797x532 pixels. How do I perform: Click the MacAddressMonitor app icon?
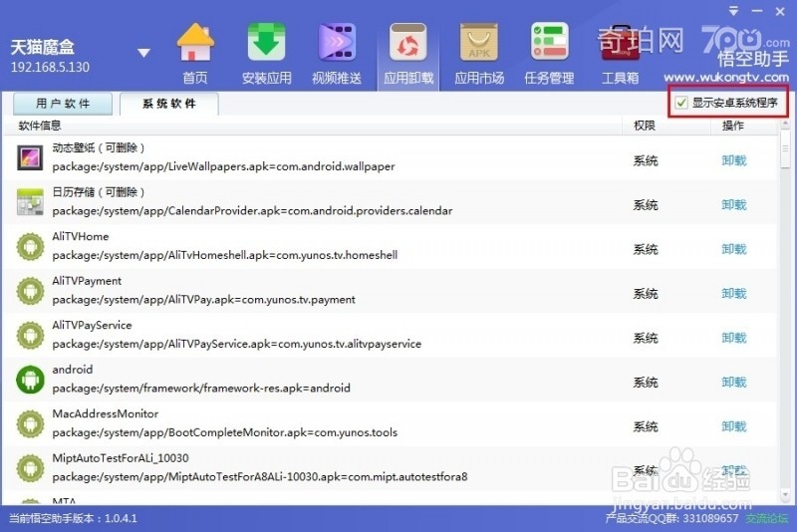[x=30, y=423]
